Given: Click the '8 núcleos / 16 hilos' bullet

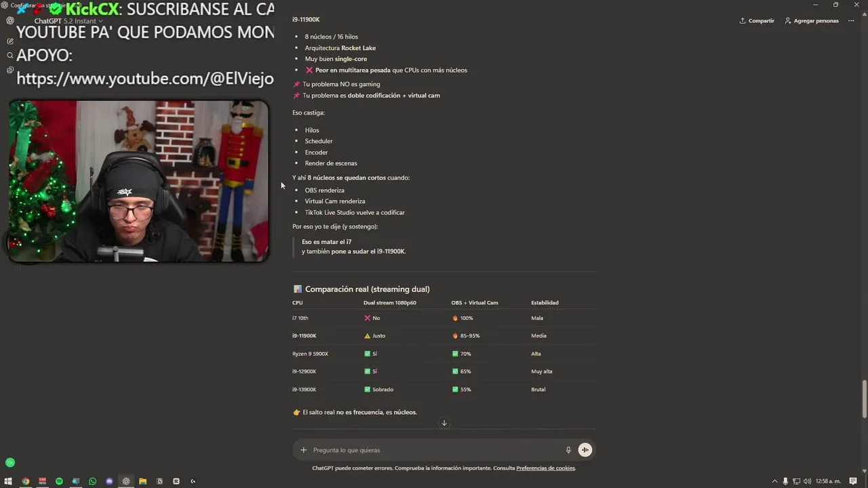Looking at the screenshot, I should 331,37.
